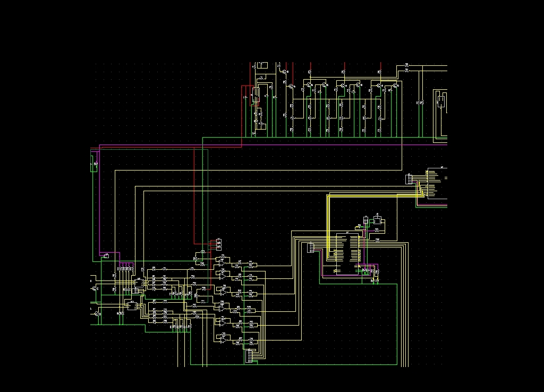The width and height of the screenshot is (544, 392).
Task: Select the square component above the microcontroller
Action: pos(378,220)
